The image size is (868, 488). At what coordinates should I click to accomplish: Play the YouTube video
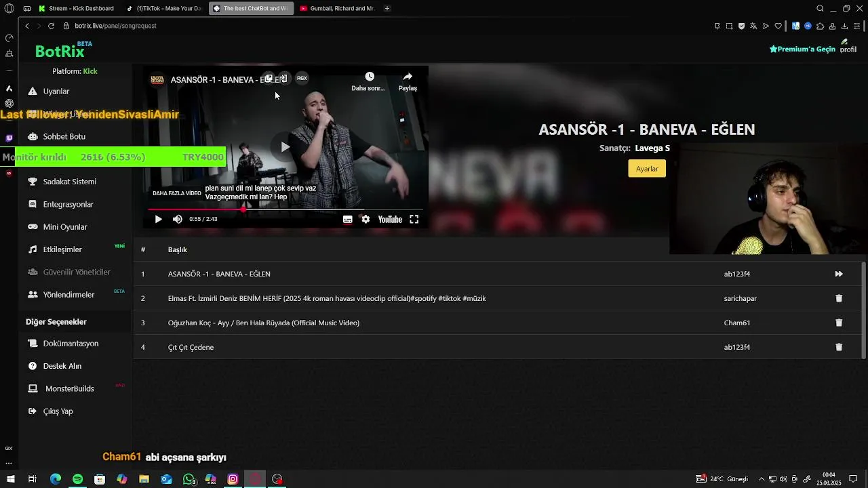point(158,219)
